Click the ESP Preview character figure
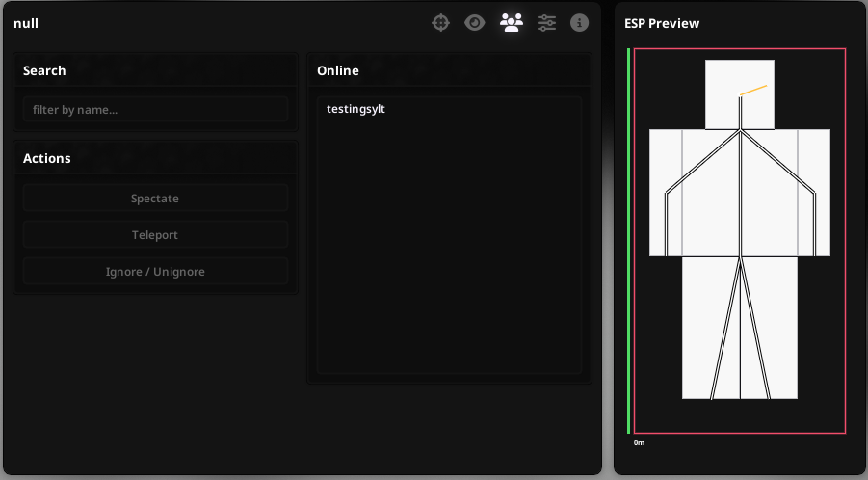The width and height of the screenshot is (868, 480). click(740, 229)
